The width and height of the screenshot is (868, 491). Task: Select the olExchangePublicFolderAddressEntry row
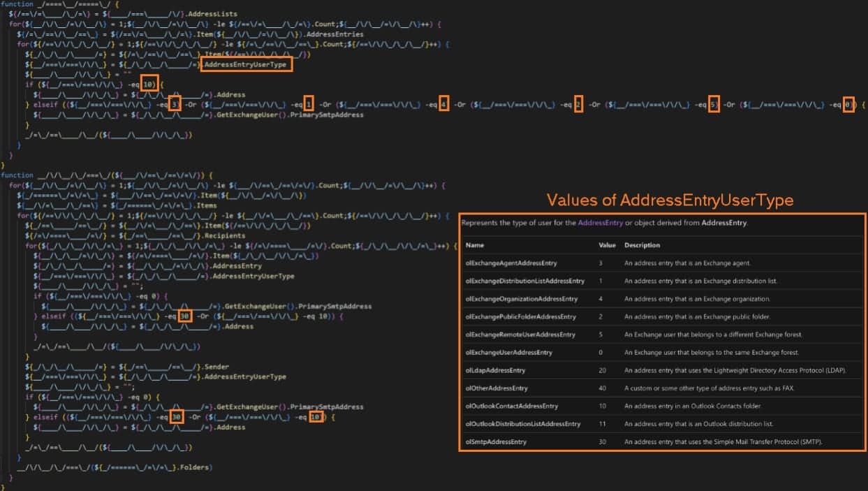[x=520, y=316]
